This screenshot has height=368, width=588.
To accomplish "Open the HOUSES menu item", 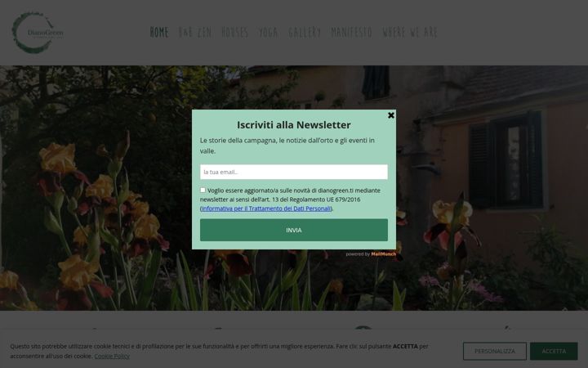I will point(234,32).
